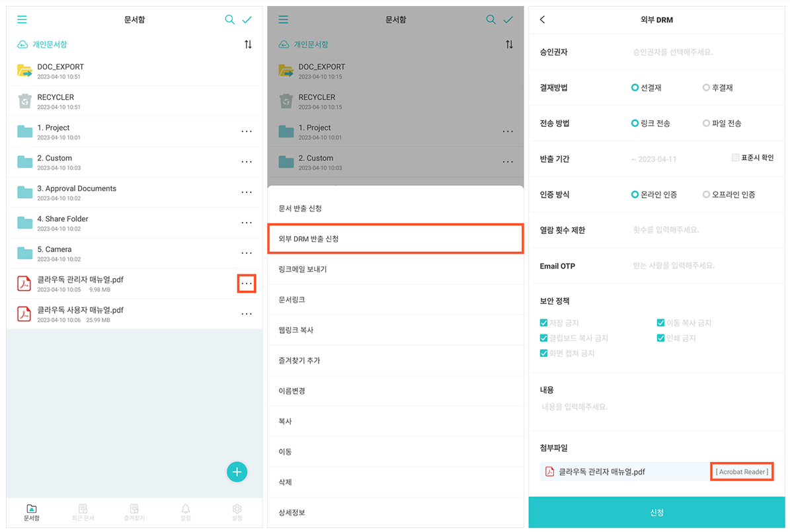Click the folder icon of 2. Custom in left list
The width and height of the screenshot is (790, 532).
[24, 162]
